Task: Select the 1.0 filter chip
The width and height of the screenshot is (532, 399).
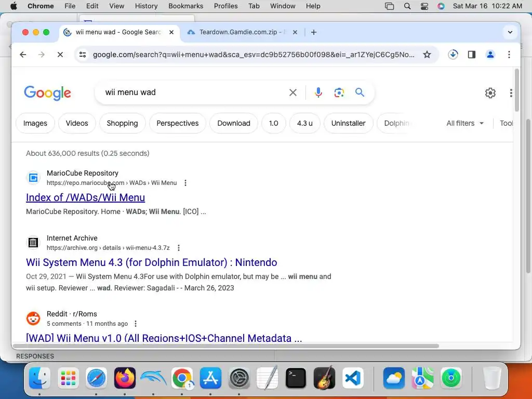Action: pos(273,123)
